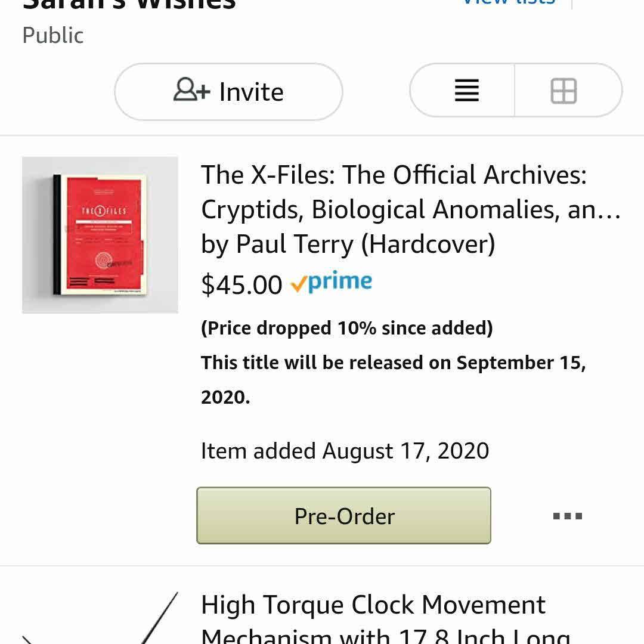Click the Prime logo badge
Screen dimensions: 644x644
click(x=332, y=283)
